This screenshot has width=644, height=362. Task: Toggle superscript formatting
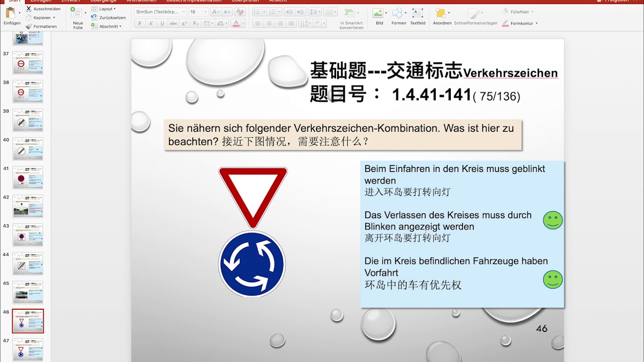(185, 23)
